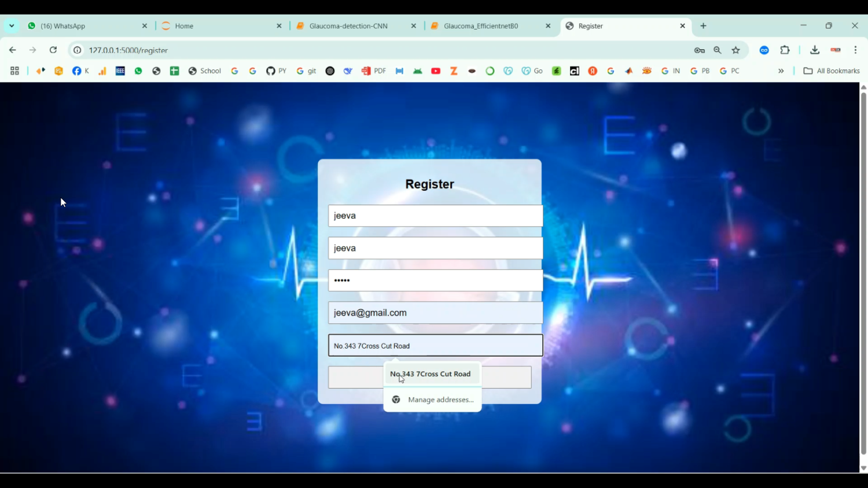
Task: Open the Chrome three-dot menu
Action: (x=855, y=50)
